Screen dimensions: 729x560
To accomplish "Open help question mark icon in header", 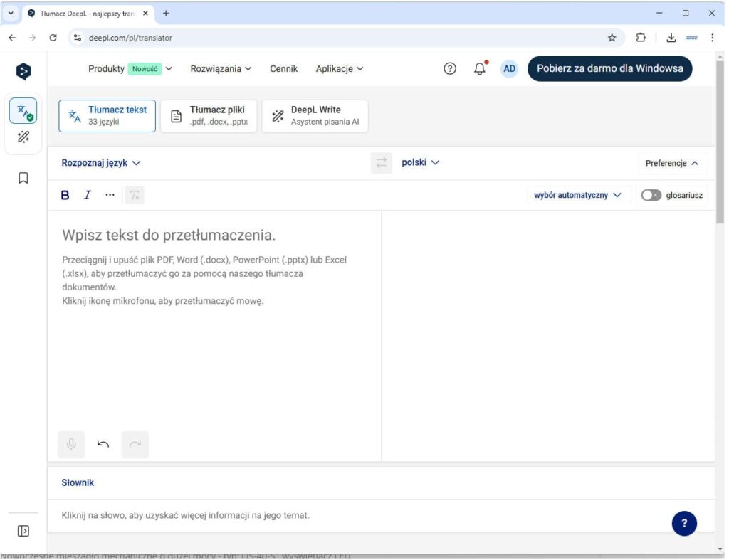I will click(x=450, y=69).
